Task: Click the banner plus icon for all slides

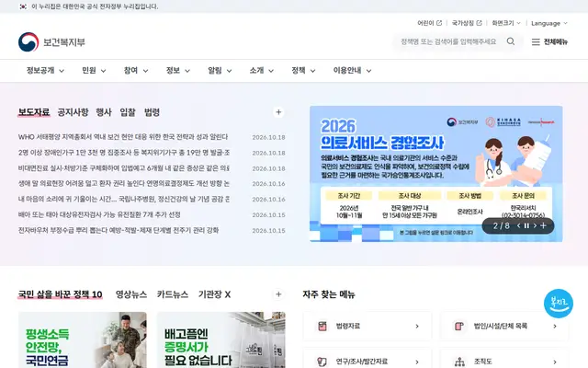Action: click(543, 225)
